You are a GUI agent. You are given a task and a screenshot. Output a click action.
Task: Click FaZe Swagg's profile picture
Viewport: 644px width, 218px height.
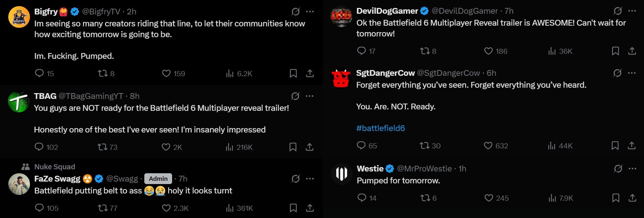19,184
